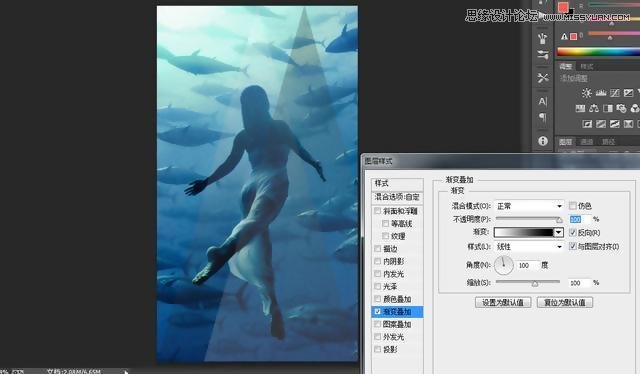
Task: Enable 颜色叠加 checkbox
Action: tap(378, 299)
